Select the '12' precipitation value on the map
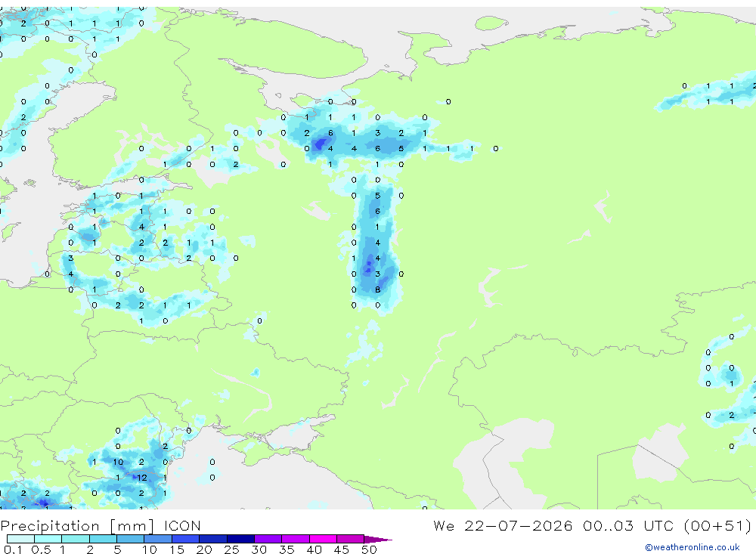Viewport: 756px width, 554px height. pyautogui.click(x=142, y=478)
